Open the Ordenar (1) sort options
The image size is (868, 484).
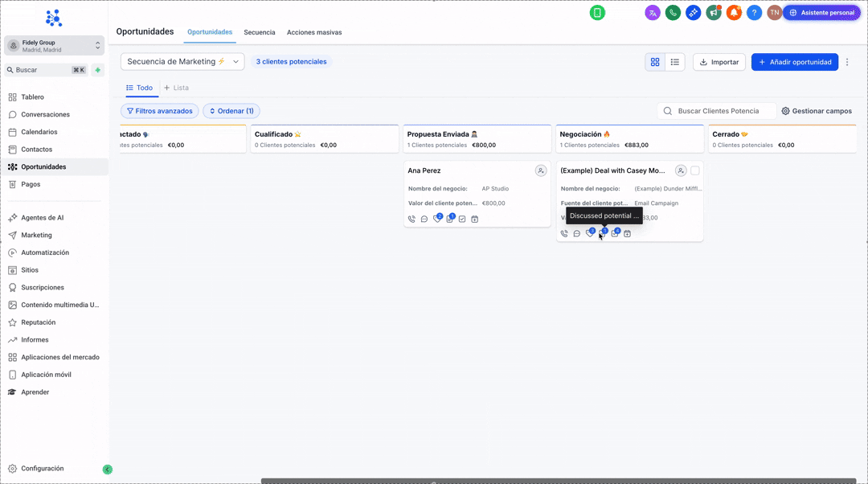[x=231, y=111]
